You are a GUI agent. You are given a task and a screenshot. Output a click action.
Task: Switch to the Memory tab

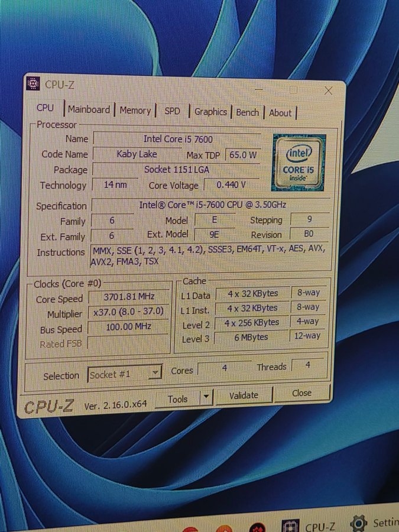tap(135, 110)
